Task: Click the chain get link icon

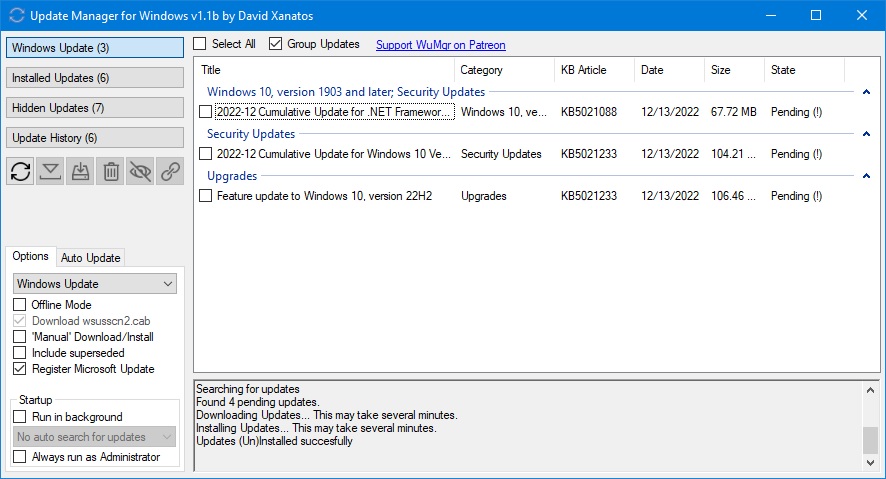Action: [170, 171]
